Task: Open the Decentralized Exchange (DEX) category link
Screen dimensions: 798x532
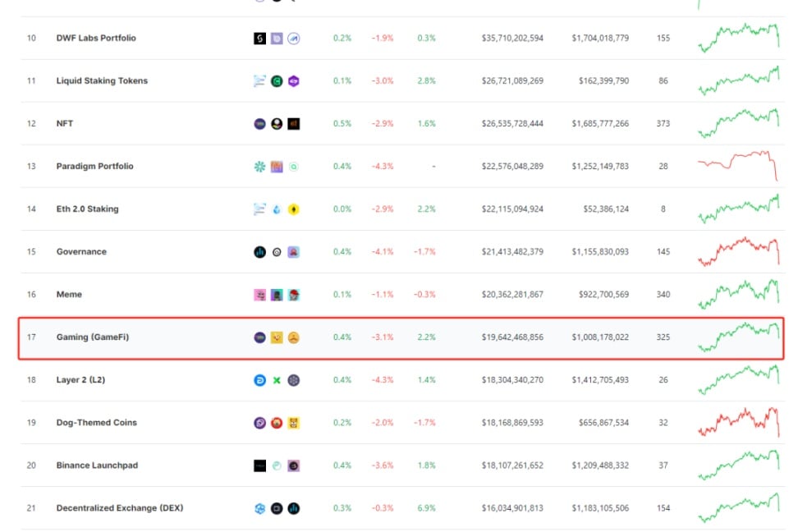Action: click(120, 508)
